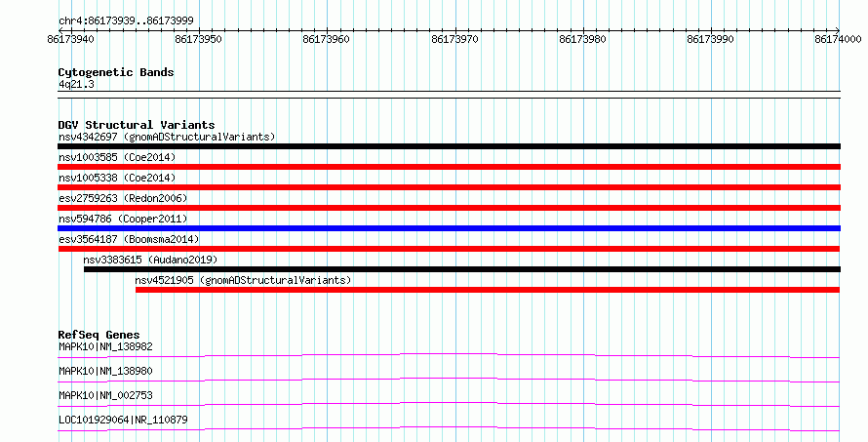Open variant nsv3383615 (Audano2019) label
This screenshot has width=868, height=442.
[150, 260]
